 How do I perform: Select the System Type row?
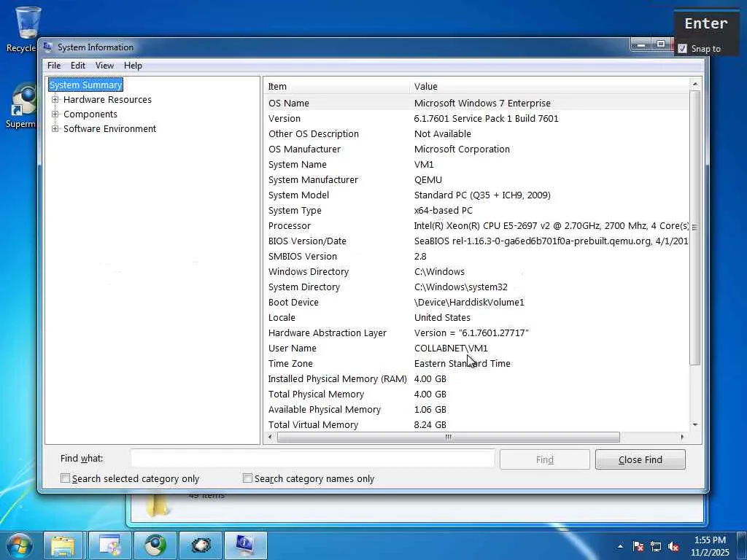pos(476,210)
